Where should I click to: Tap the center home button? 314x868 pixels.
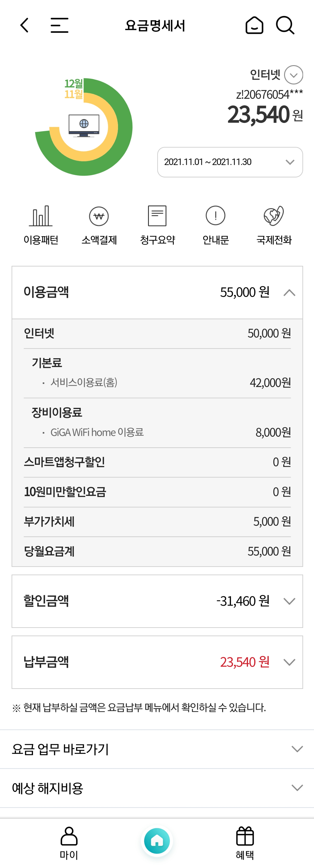[157, 841]
